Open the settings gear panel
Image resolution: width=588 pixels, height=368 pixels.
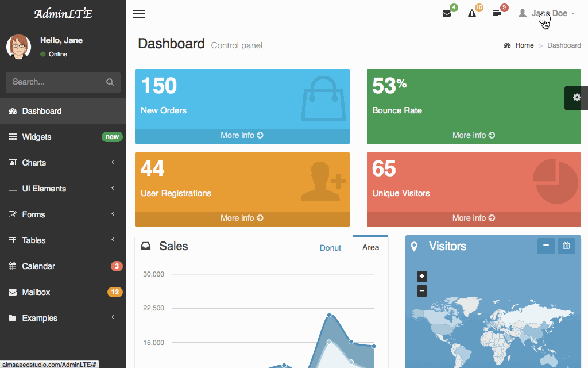577,98
